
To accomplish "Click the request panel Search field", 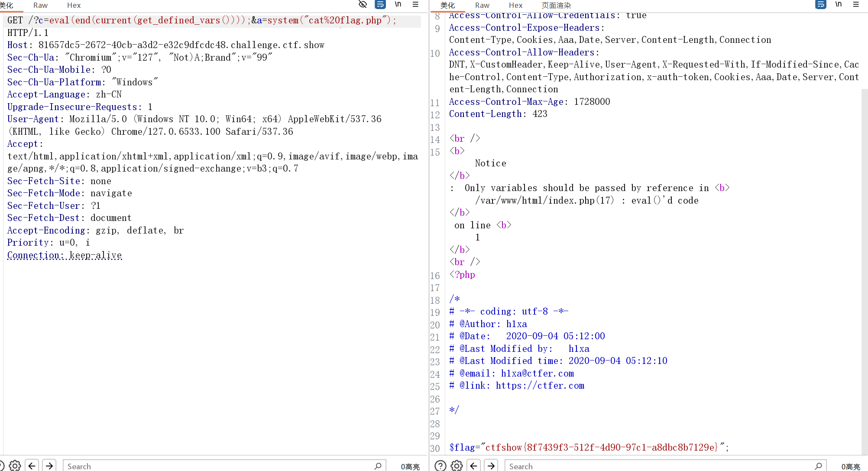I will (217, 466).
